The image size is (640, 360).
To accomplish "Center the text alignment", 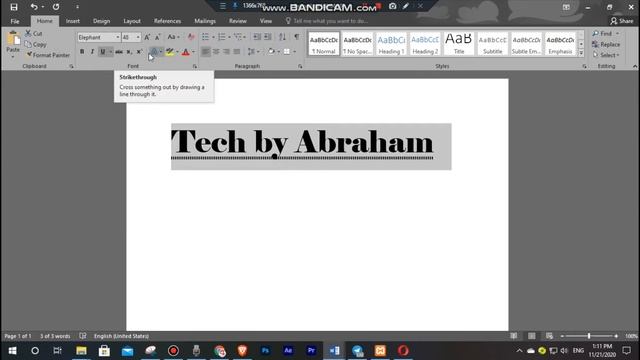I will coord(216,52).
